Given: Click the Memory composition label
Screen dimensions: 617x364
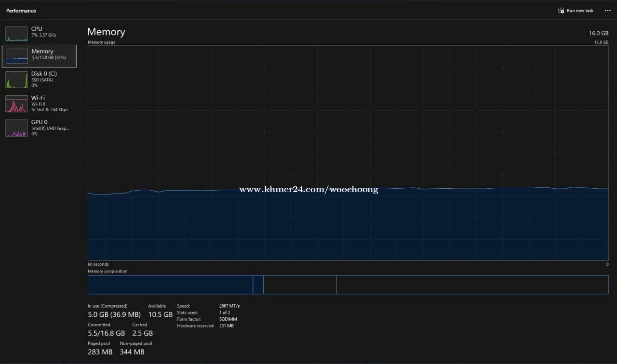Looking at the screenshot, I should coord(107,271).
